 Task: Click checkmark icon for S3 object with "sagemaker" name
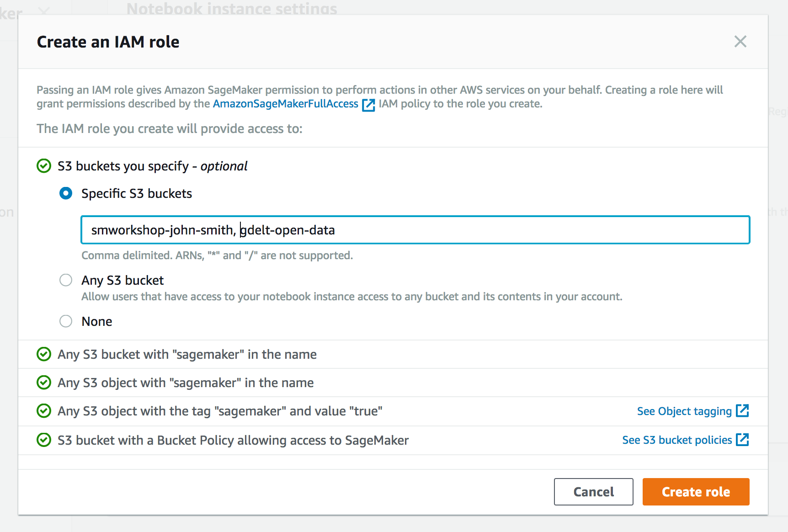pyautogui.click(x=44, y=383)
